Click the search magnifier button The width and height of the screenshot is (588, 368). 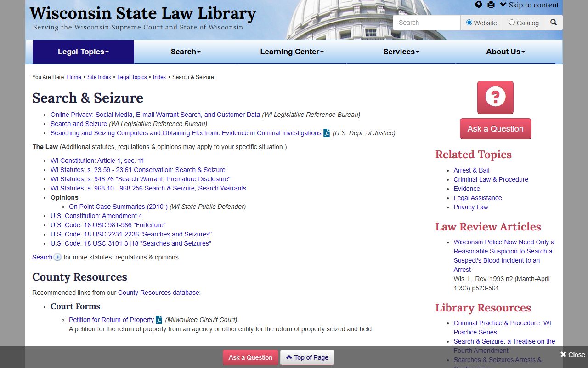(554, 22)
